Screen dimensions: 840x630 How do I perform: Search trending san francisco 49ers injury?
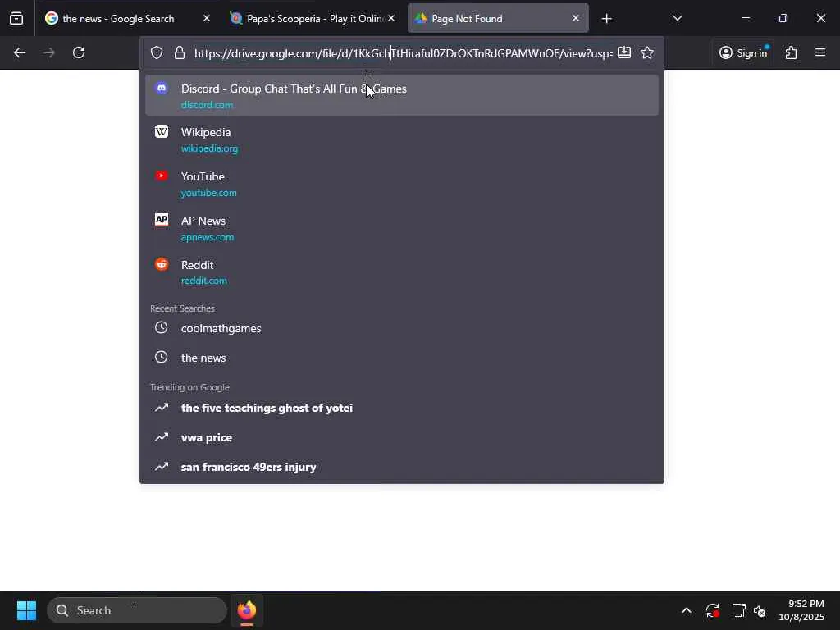click(402, 467)
